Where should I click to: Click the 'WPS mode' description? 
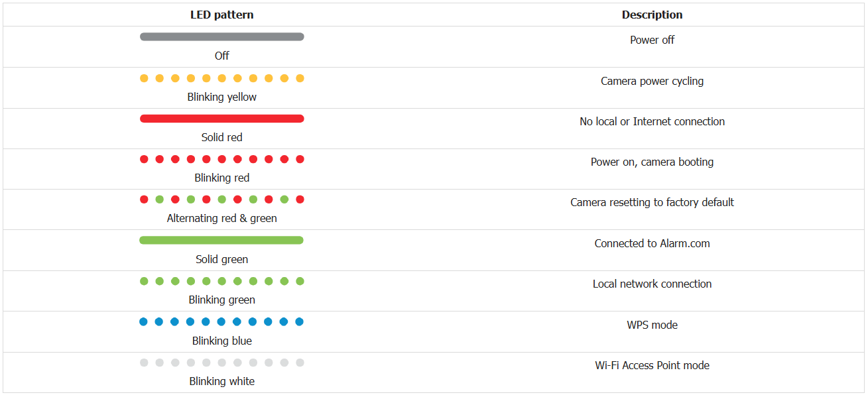(652, 325)
